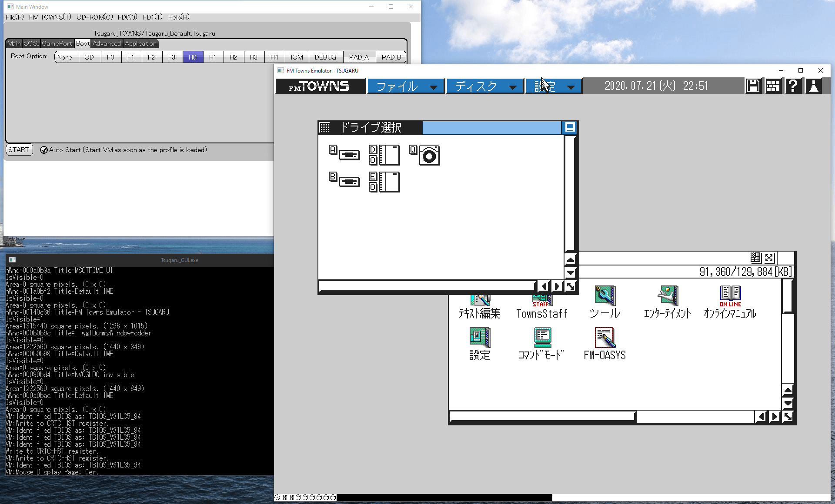Expand the ディスク dropdown menu
This screenshot has height=504, width=835.
(485, 86)
